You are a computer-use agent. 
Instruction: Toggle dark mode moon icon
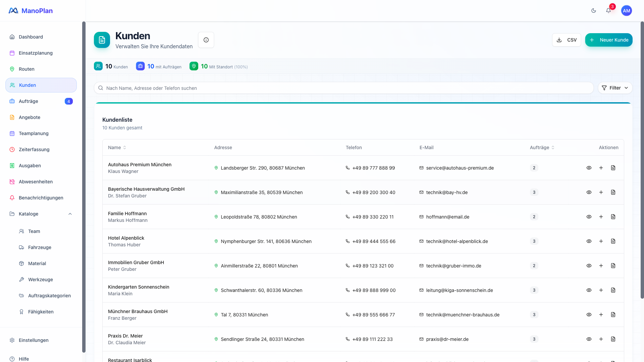tap(593, 11)
